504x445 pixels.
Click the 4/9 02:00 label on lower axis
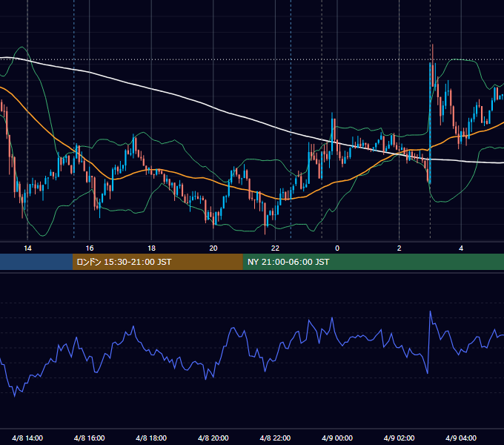click(399, 438)
